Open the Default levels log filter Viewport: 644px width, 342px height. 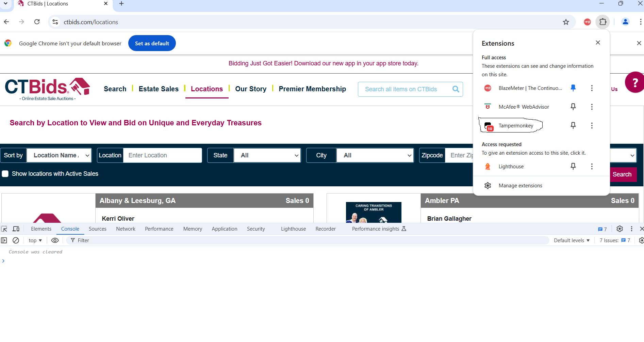tap(572, 240)
